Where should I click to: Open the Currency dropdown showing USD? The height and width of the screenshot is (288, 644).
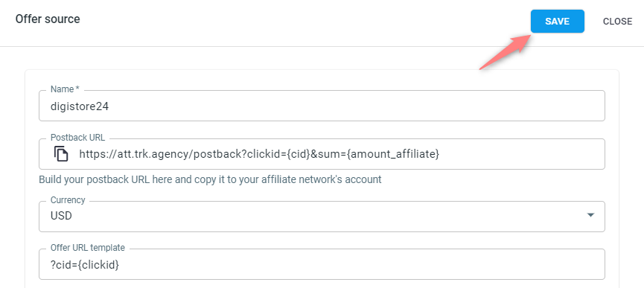[x=322, y=217]
